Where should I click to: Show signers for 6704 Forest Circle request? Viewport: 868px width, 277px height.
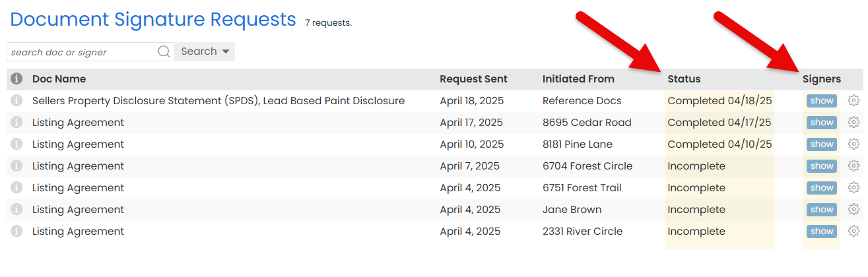click(822, 166)
